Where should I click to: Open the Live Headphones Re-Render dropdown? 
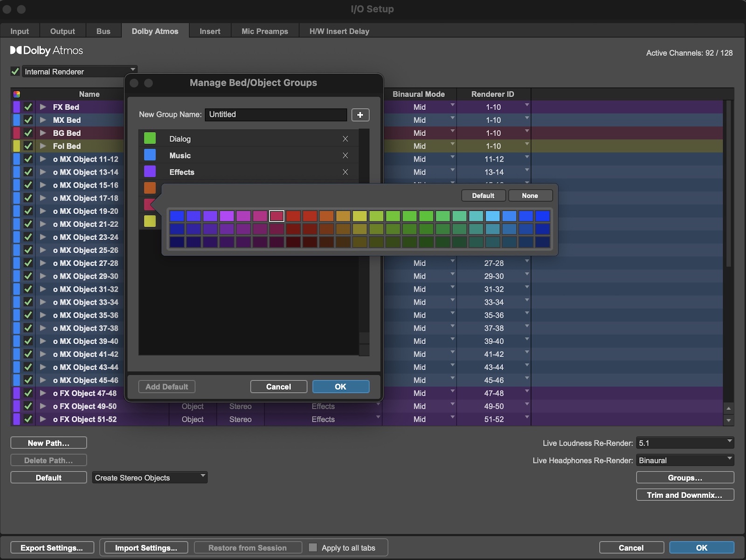[x=685, y=460]
